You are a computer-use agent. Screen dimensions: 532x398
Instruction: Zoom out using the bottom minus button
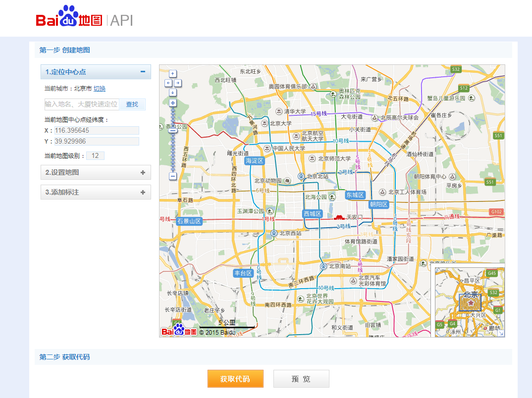coord(173,176)
